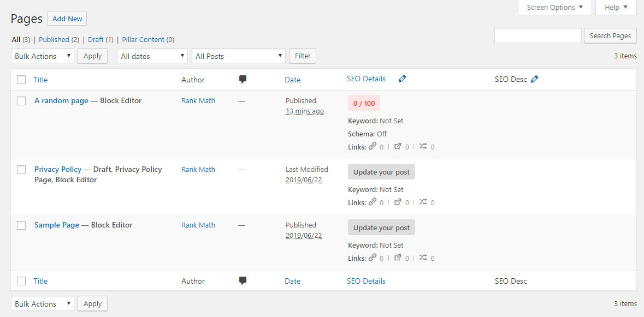Check the box for A random page
Viewport: 644px width, 317px height.
tap(21, 101)
